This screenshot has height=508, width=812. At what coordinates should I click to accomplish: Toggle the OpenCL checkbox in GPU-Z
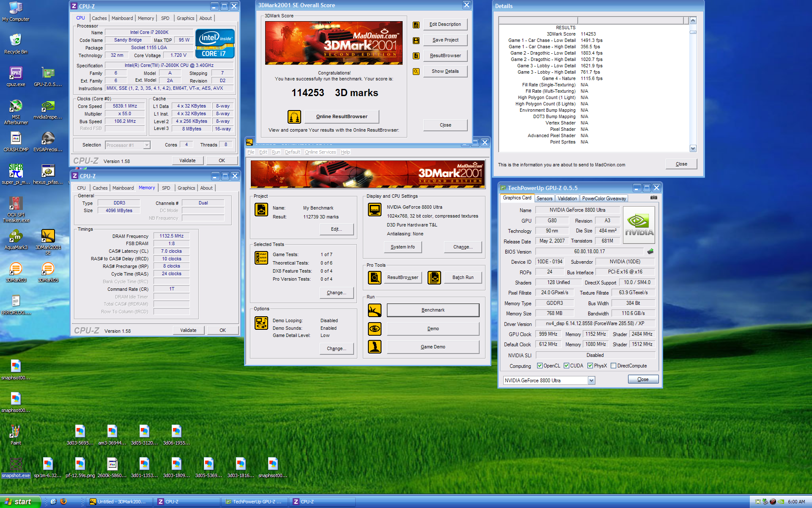click(540, 366)
